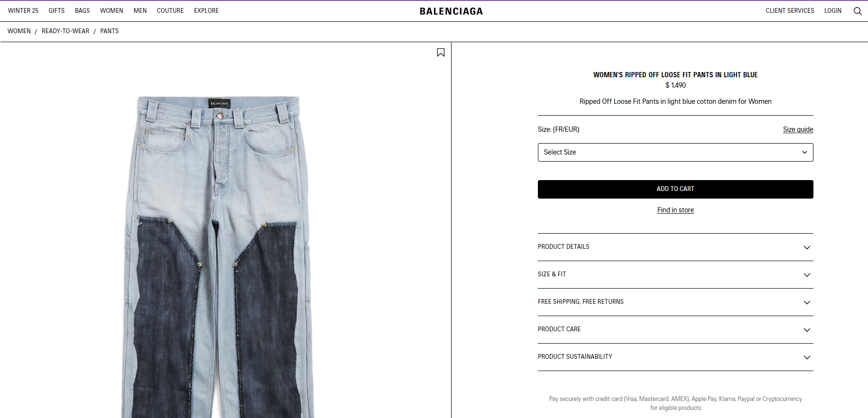Go to the Gifts section
The height and width of the screenshot is (418, 868).
pos(56,10)
